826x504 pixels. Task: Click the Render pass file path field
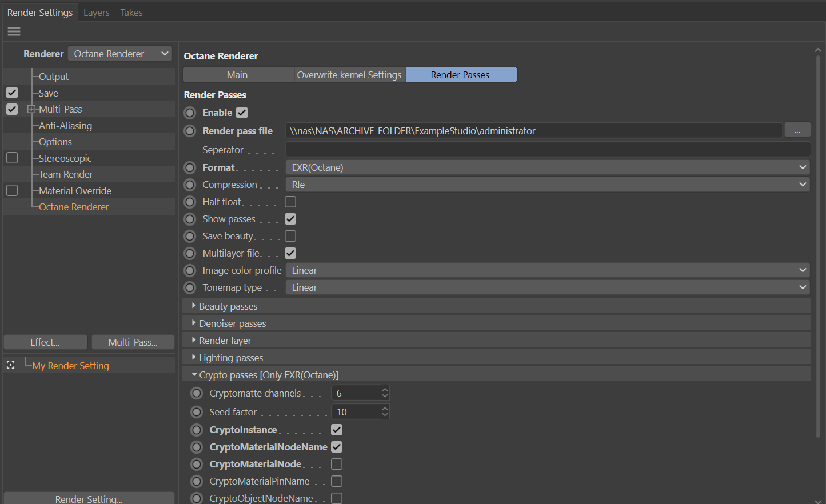(x=533, y=131)
